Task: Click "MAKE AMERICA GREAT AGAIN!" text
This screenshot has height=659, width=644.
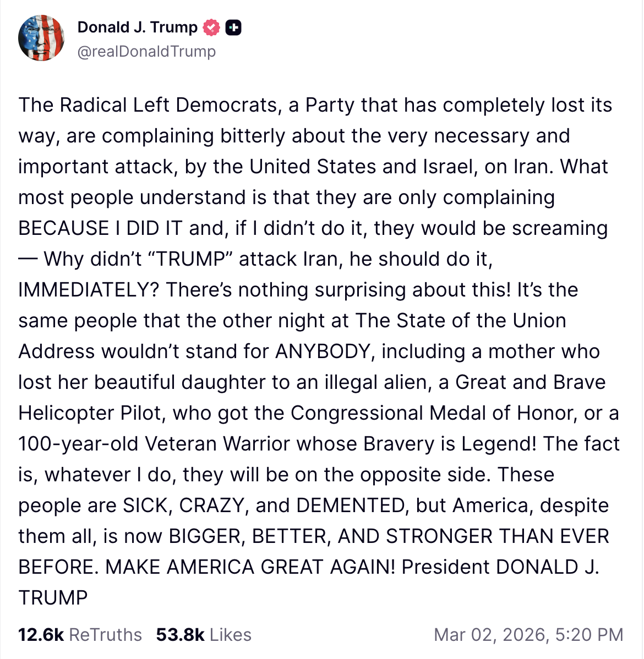Action: pos(250,567)
